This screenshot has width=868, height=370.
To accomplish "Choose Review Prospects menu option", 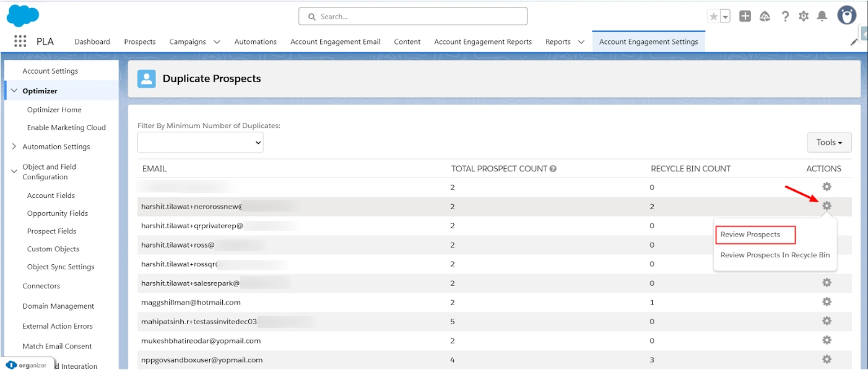I will [750, 234].
